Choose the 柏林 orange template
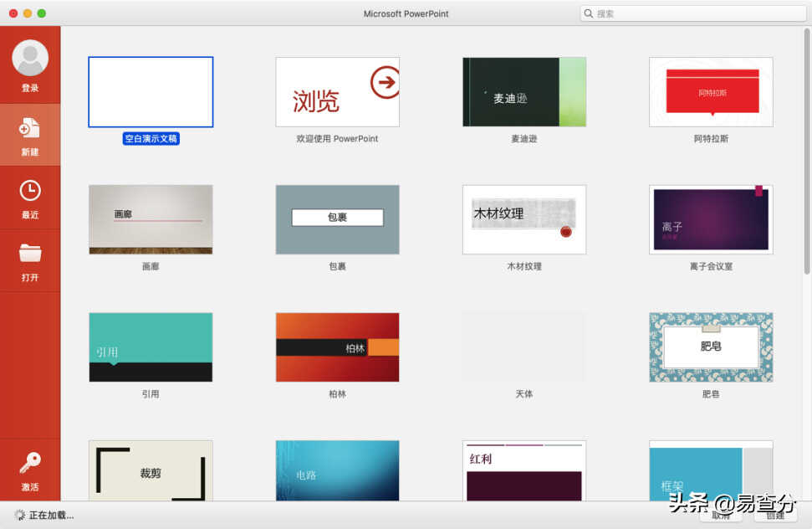Image resolution: width=812 pixels, height=529 pixels. coord(337,347)
